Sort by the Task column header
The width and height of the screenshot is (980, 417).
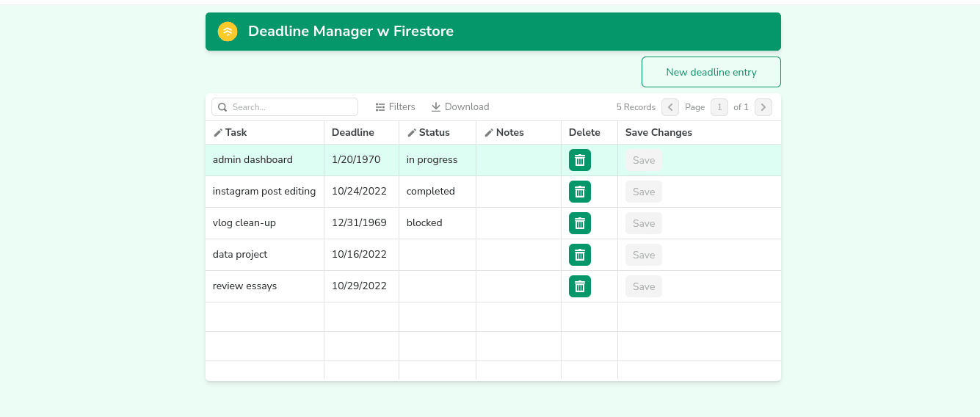236,133
